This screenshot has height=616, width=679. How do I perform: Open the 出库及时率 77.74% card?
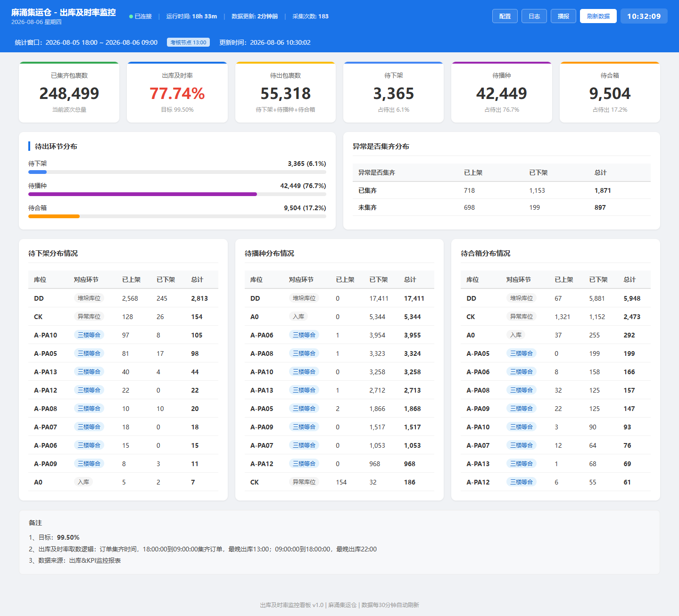point(177,92)
